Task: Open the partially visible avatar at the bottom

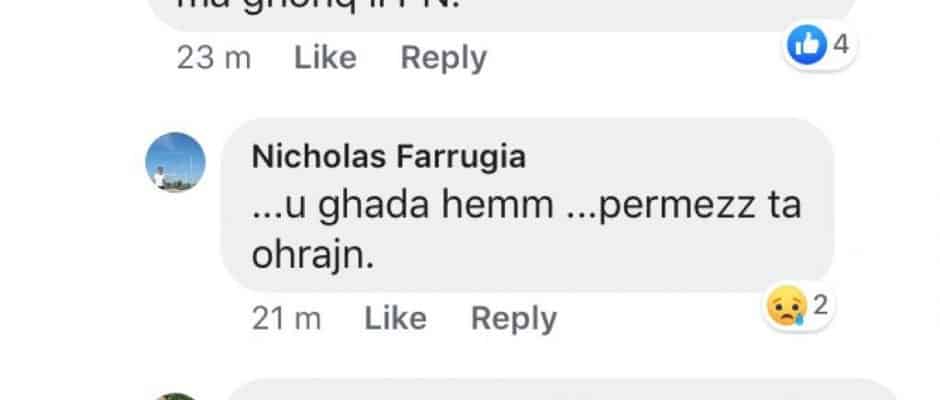Action: coord(175,396)
